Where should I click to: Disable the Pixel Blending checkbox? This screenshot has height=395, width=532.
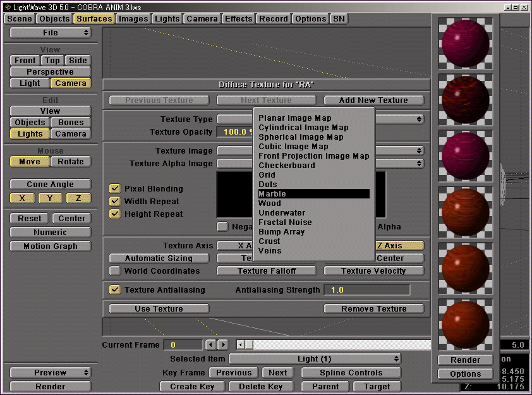(115, 188)
